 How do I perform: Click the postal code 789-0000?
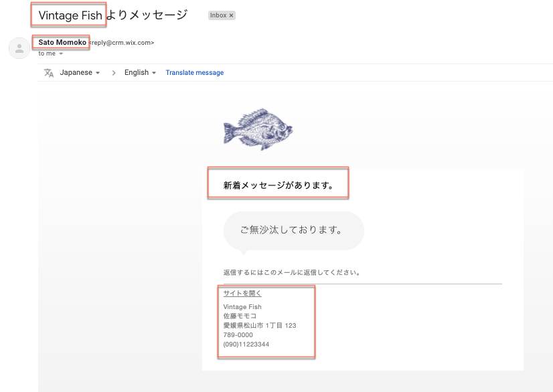coord(238,335)
